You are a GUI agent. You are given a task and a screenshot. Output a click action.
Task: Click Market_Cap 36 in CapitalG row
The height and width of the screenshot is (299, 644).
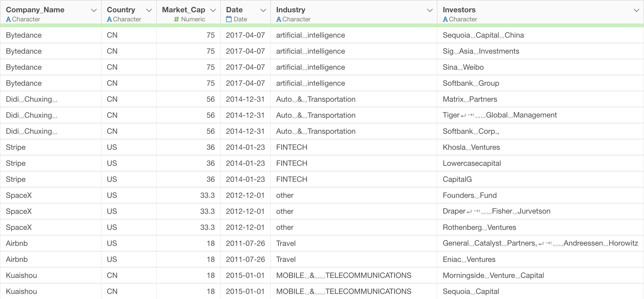[x=211, y=179]
